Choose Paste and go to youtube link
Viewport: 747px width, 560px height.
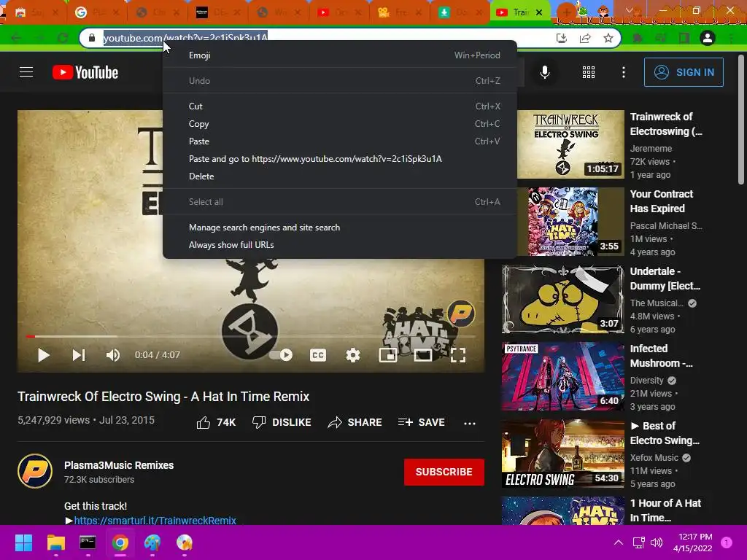pos(340,159)
